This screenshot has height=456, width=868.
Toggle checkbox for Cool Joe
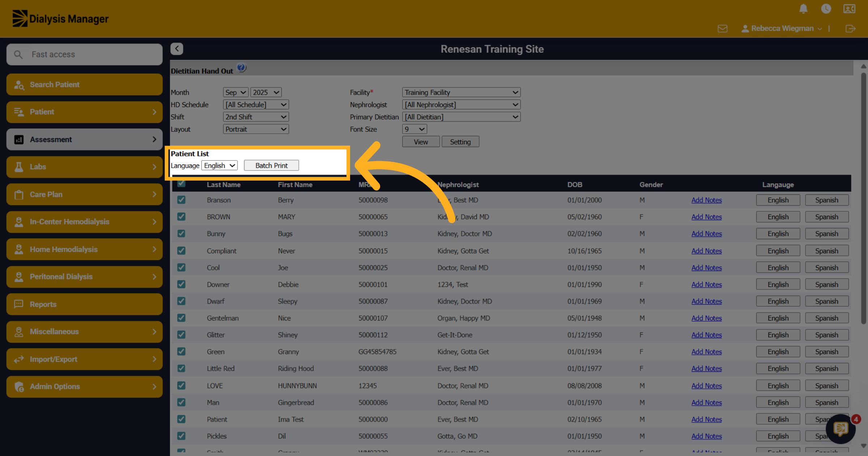tap(181, 267)
